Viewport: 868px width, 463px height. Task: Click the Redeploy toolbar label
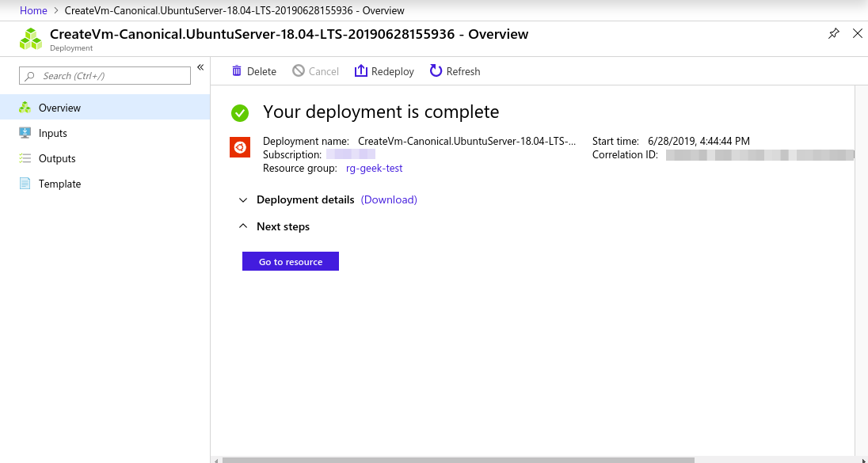393,71
